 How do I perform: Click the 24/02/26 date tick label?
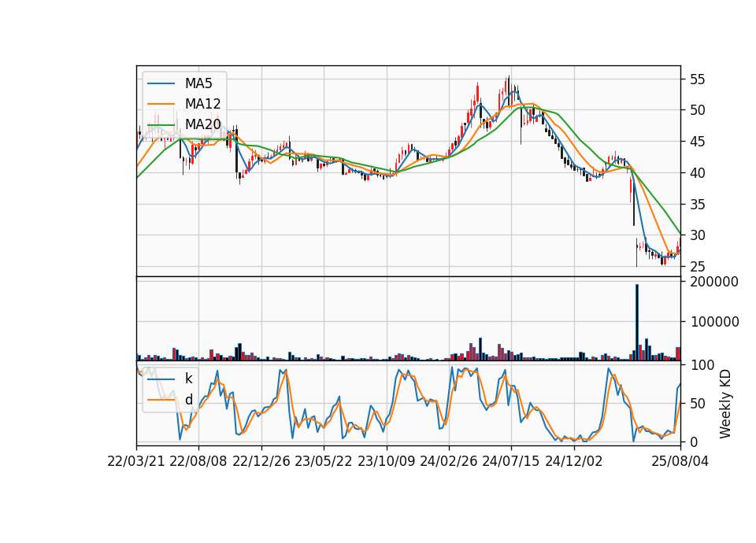click(x=448, y=461)
